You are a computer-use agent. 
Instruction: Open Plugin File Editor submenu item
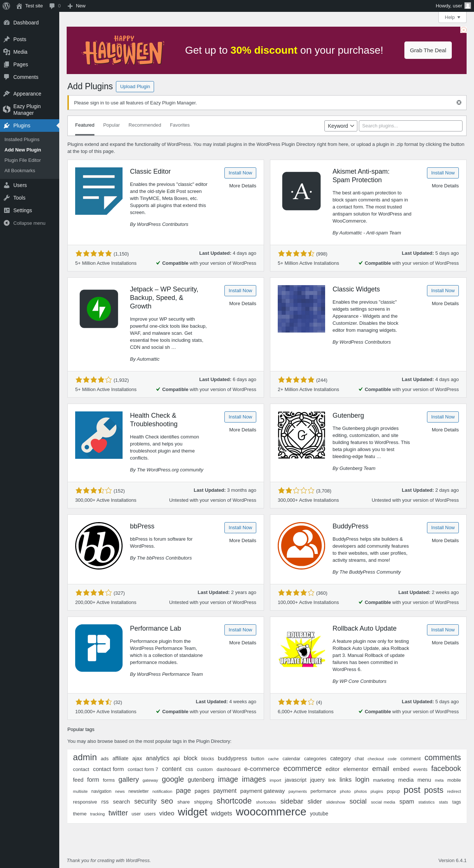[x=23, y=160]
